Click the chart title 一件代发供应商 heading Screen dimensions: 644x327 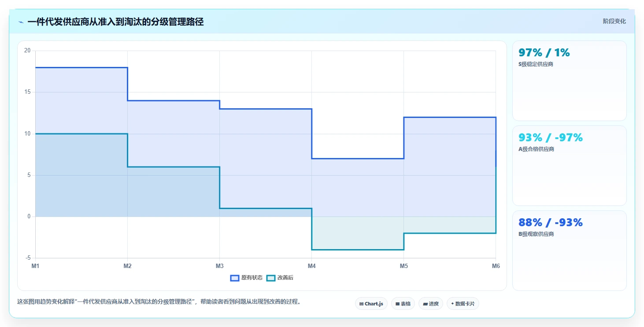point(115,22)
